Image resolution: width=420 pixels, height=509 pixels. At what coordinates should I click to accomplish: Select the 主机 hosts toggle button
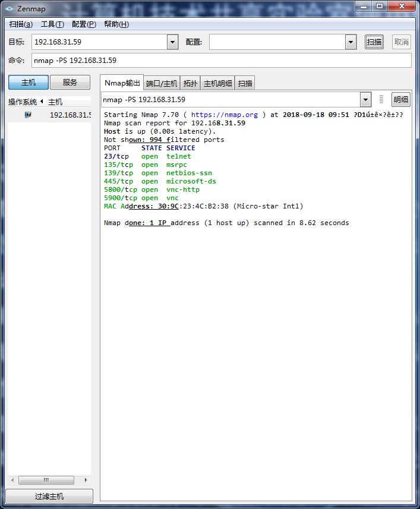click(x=29, y=83)
